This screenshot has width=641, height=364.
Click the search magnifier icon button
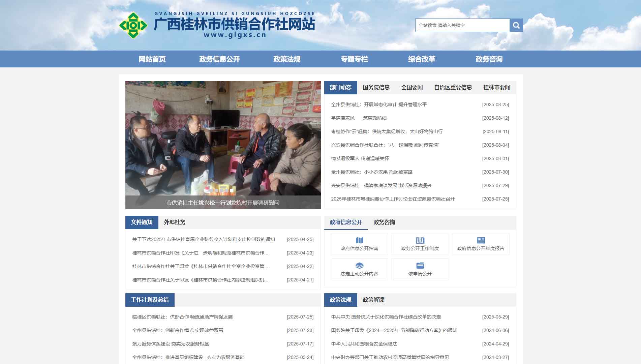pyautogui.click(x=516, y=25)
